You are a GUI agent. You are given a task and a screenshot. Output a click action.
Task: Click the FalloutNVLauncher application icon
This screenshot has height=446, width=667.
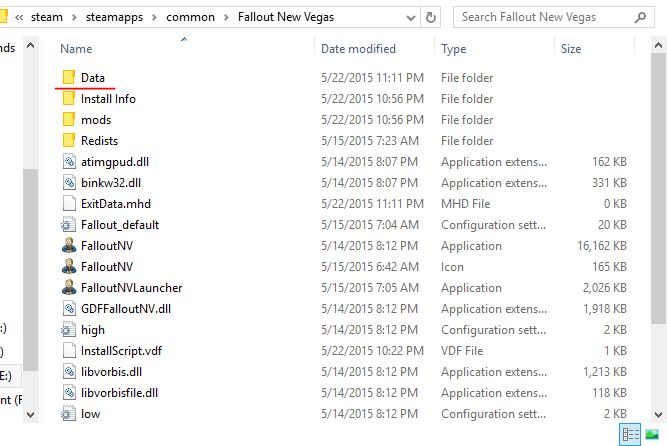click(x=68, y=288)
